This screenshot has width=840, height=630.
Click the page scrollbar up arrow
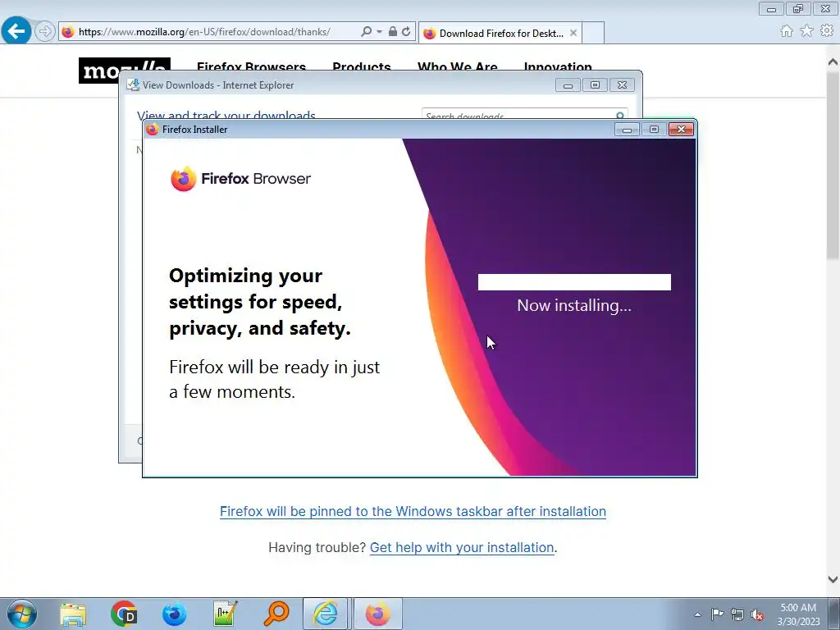click(x=833, y=62)
